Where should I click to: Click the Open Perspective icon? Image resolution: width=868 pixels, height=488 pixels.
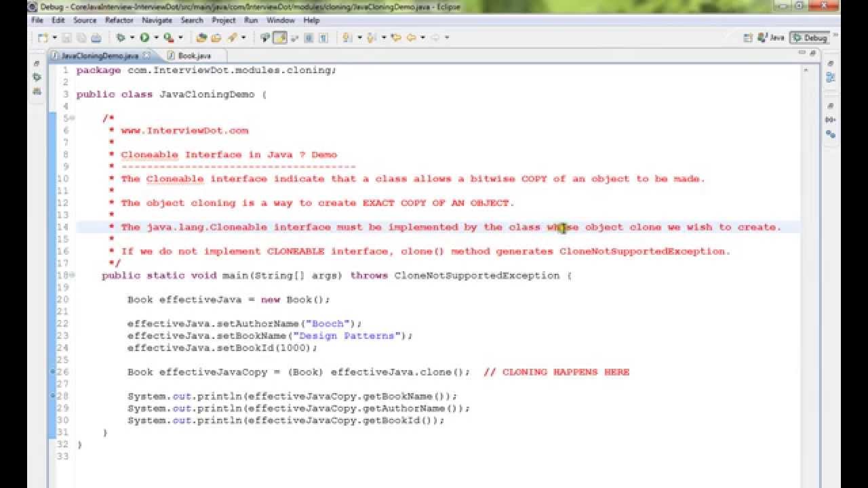tap(749, 38)
